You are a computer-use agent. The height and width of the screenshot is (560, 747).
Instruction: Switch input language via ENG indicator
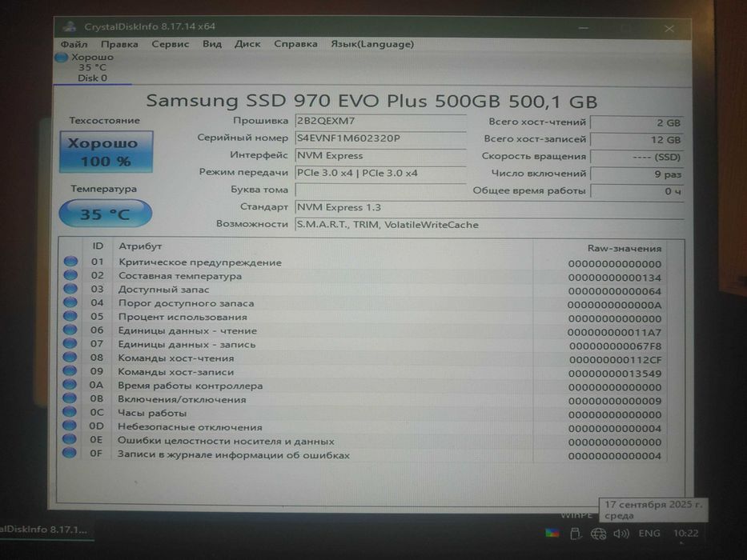649,534
